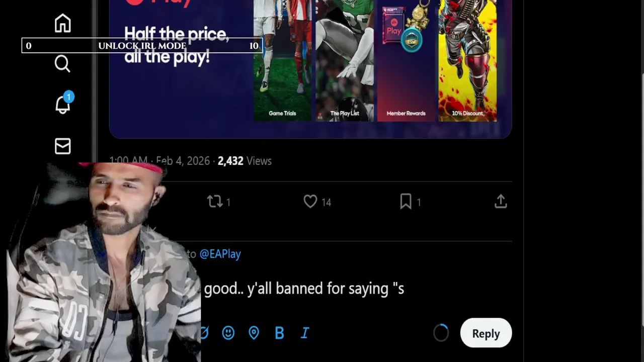Open the 10% Discount image tile
This screenshot has height=362, width=644.
pos(467,60)
